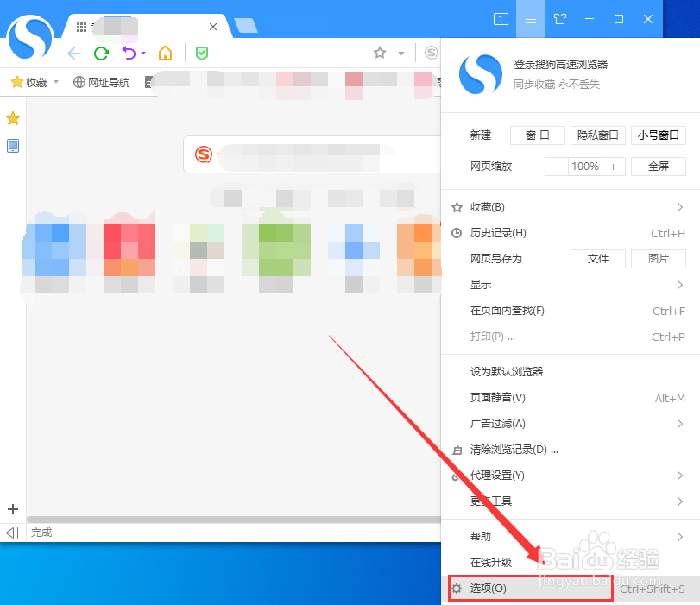This screenshot has width=700, height=605.
Task: Open new 小号窗口 window
Action: (x=658, y=135)
